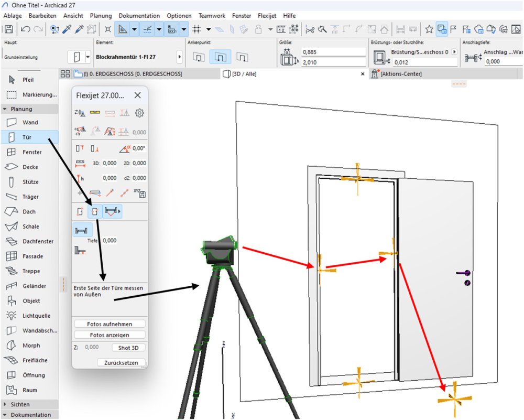Click Flexijet angle measurement icon
This screenshot has height=420, width=524.
tap(125, 148)
